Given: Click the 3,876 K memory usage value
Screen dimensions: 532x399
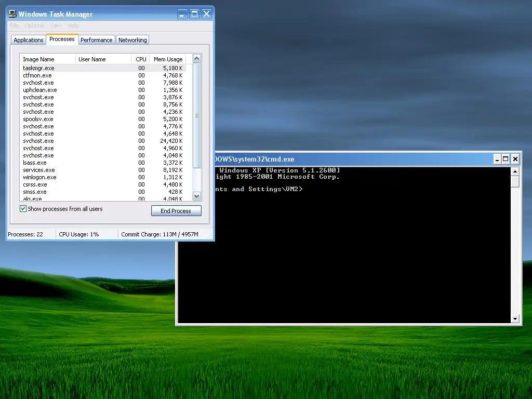Looking at the screenshot, I should [x=172, y=97].
